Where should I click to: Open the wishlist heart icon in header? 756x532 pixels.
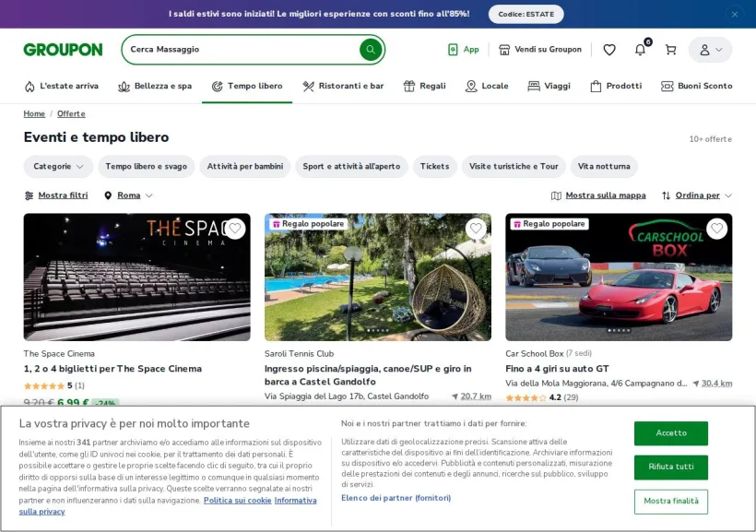point(609,50)
